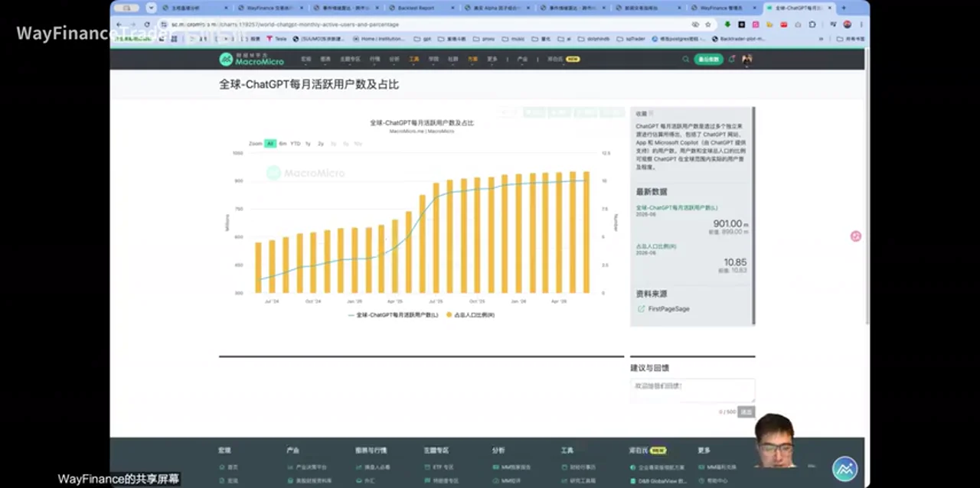Click the external link icon beside FirstPageSage
Viewport: 980px width, 488px height.
[x=641, y=309]
